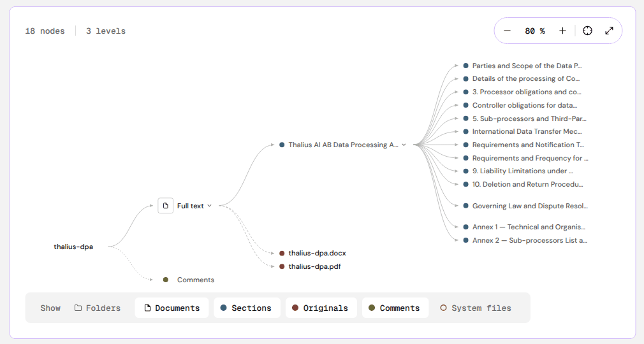The image size is (644, 344).
Task: Open 3. Processor obligations section
Action: 527,92
